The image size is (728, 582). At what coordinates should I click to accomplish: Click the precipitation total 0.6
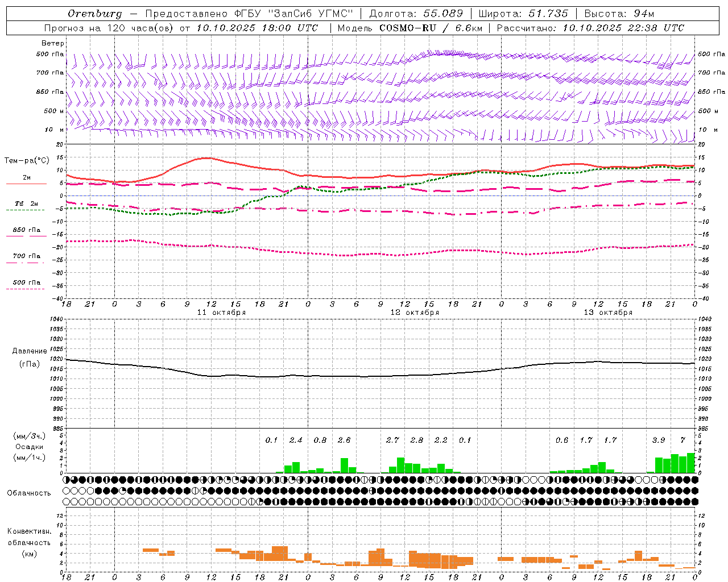point(562,440)
